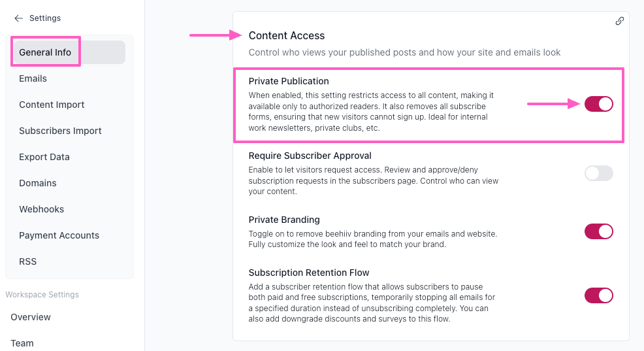The height and width of the screenshot is (351, 644).
Task: Click the back arrow next to Settings
Action: pos(18,18)
